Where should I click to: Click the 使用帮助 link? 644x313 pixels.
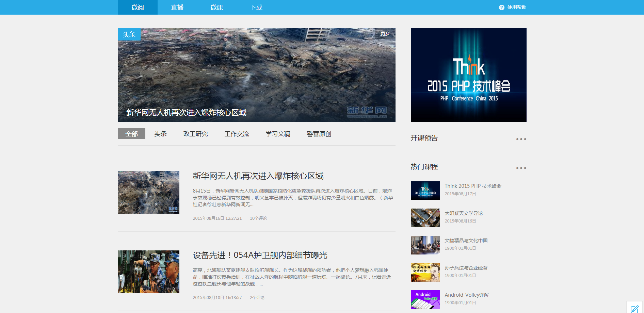pyautogui.click(x=517, y=7)
